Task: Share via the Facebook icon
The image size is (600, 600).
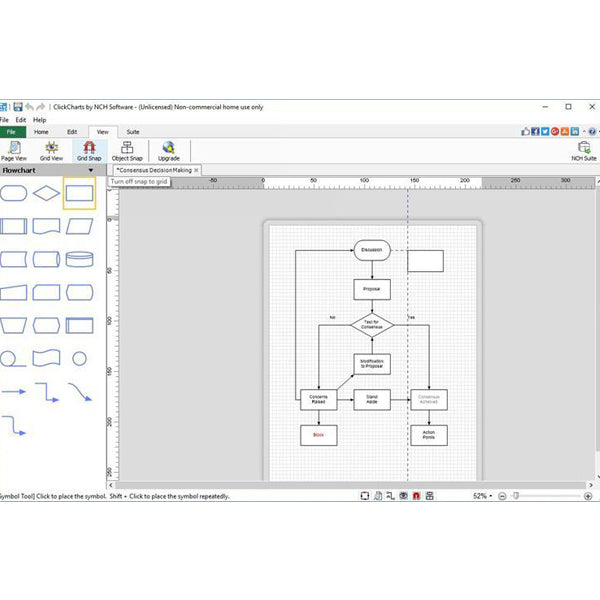Action: [x=535, y=132]
